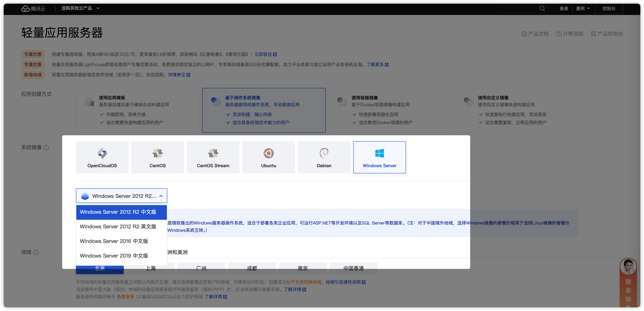Click the external-link icon after '详情参见'
Screen dimensions: 644x311
pyautogui.click(x=188, y=75)
